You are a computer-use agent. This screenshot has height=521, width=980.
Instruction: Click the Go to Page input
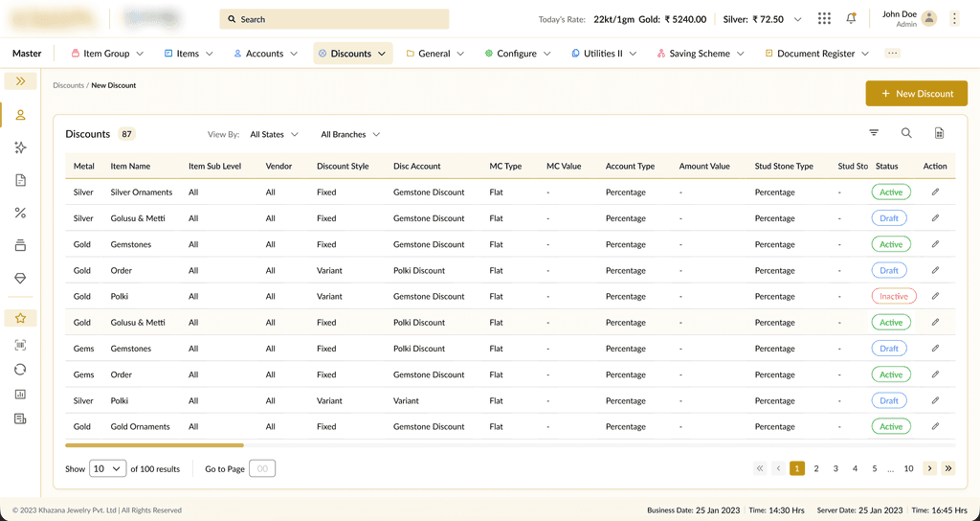[262, 468]
